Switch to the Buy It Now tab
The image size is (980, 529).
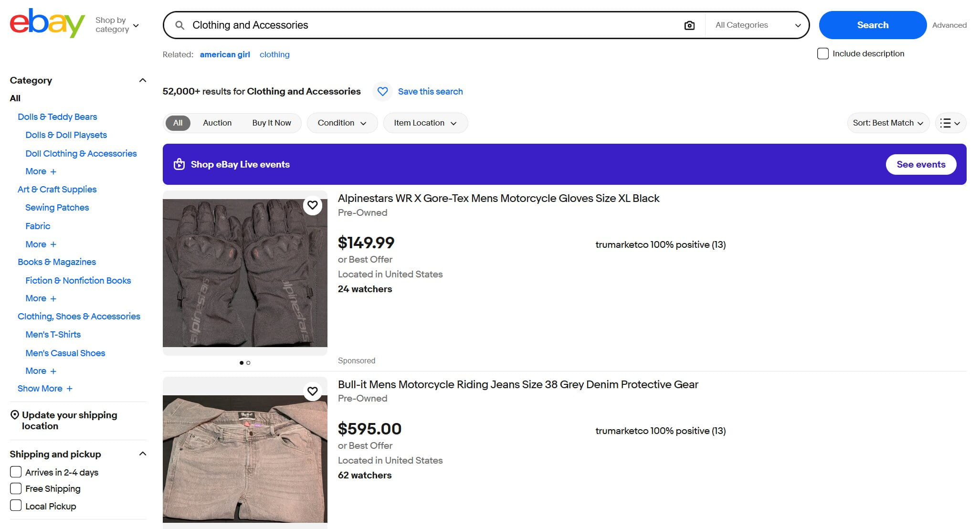click(x=272, y=123)
